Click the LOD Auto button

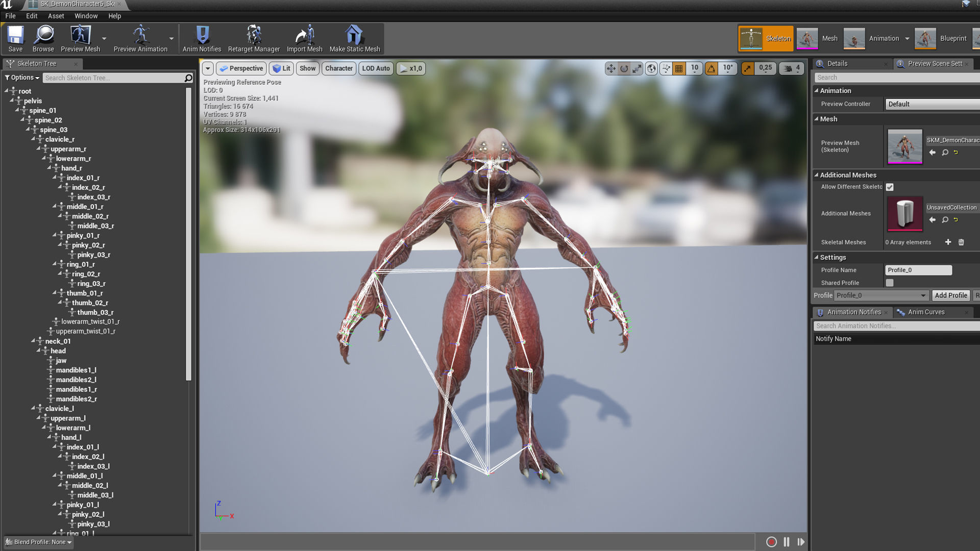click(376, 68)
